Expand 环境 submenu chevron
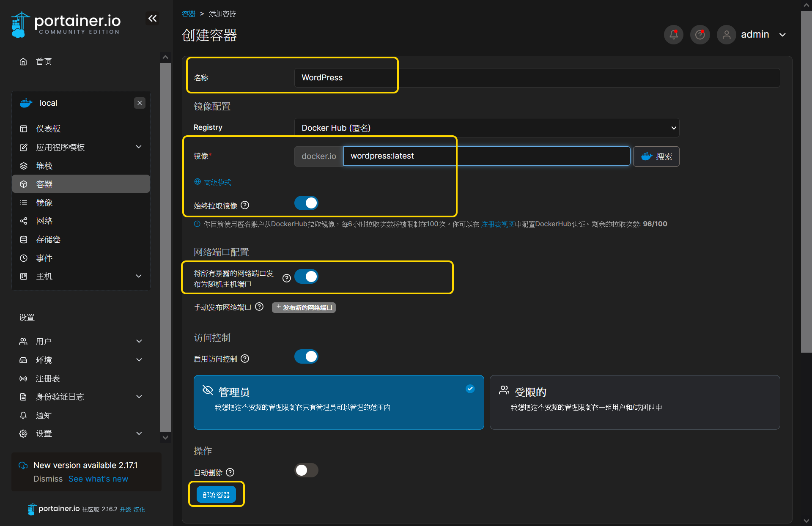The width and height of the screenshot is (812, 526). 139,360
